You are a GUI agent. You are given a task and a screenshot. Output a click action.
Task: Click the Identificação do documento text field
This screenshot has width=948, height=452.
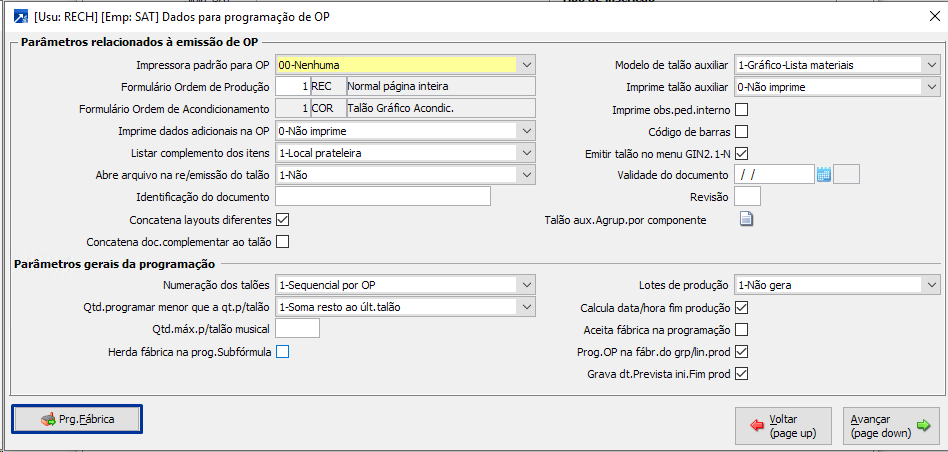coord(382,197)
